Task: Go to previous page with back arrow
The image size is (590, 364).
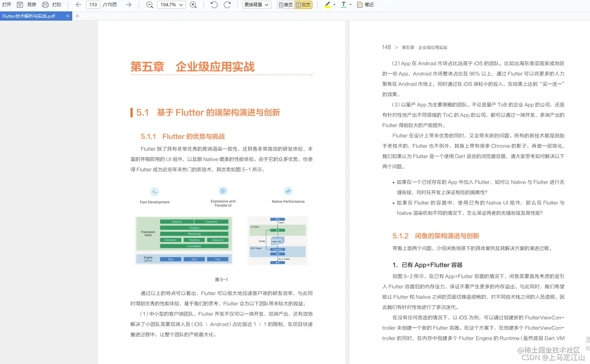Action: (x=78, y=5)
